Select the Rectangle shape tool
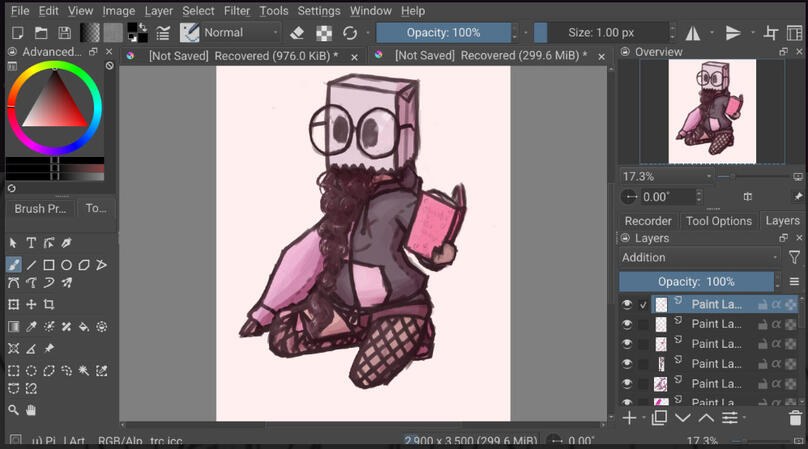808x449 pixels. click(49, 265)
